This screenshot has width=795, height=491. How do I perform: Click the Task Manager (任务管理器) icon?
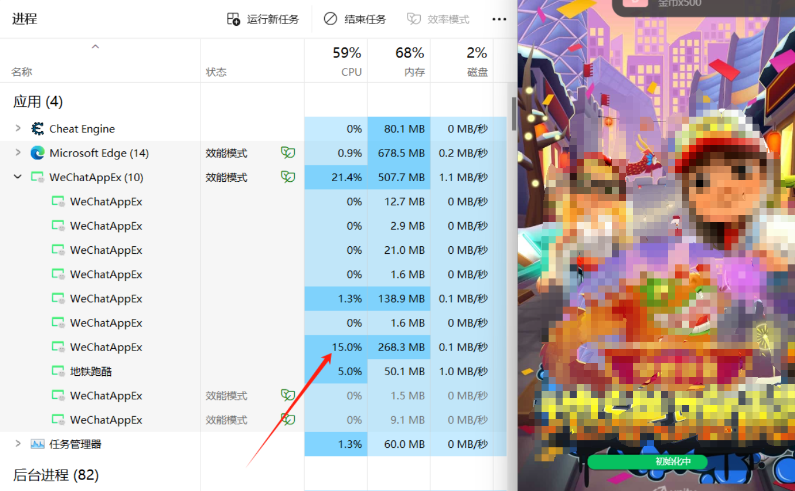(x=38, y=444)
